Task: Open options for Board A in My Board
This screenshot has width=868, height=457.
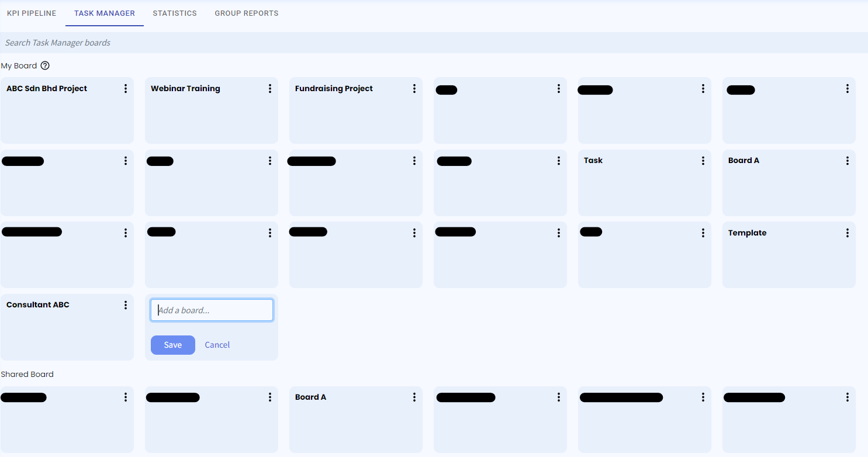Action: point(848,161)
